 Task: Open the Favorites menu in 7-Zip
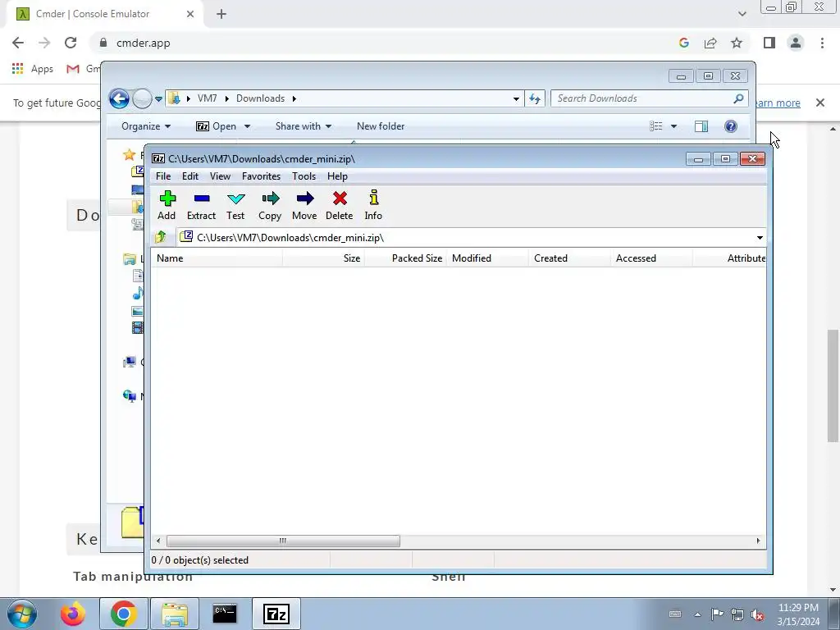(x=262, y=176)
